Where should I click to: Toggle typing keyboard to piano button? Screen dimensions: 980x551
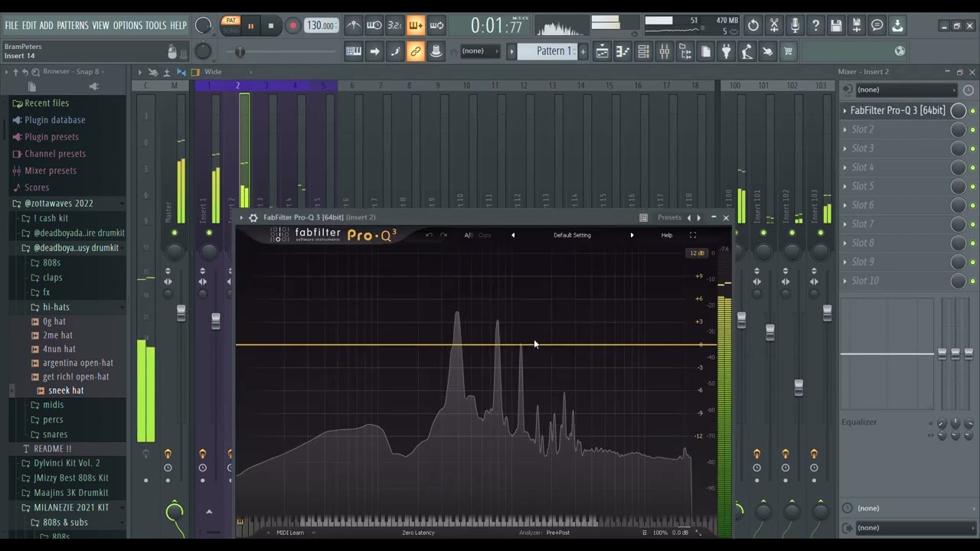[354, 51]
